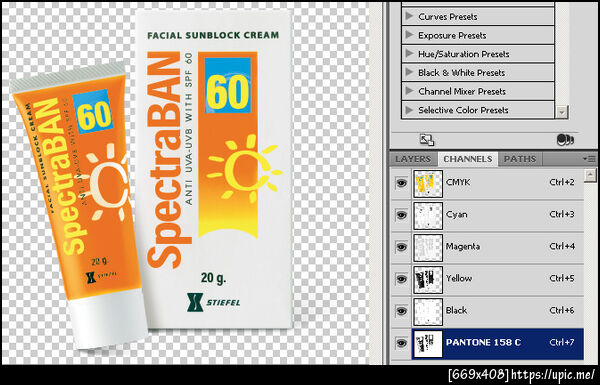Viewport: 600px width, 385px height.
Task: Expand the Curves Presets list
Action: tap(409, 16)
